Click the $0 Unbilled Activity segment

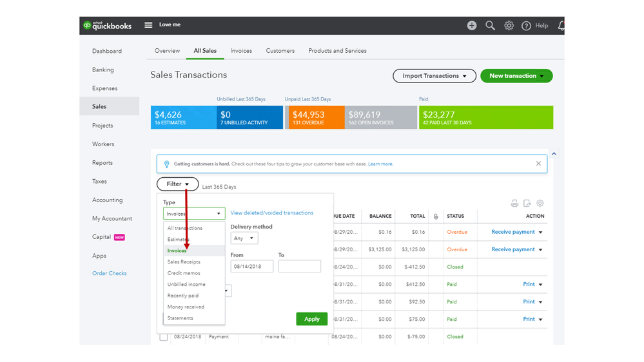[249, 117]
